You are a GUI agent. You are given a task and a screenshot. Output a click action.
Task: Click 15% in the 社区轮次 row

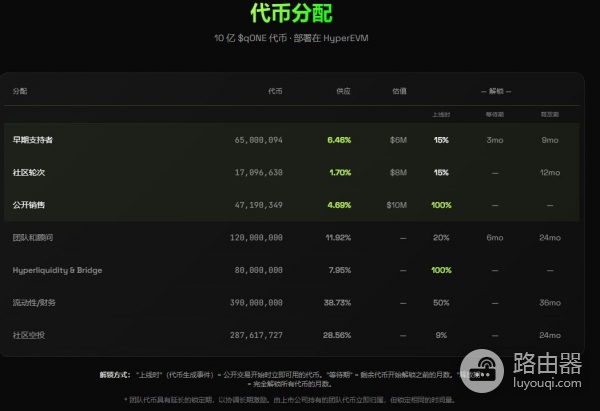coord(441,173)
